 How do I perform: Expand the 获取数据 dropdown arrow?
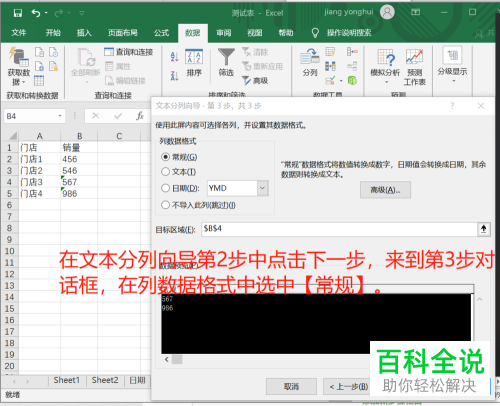tap(24, 82)
